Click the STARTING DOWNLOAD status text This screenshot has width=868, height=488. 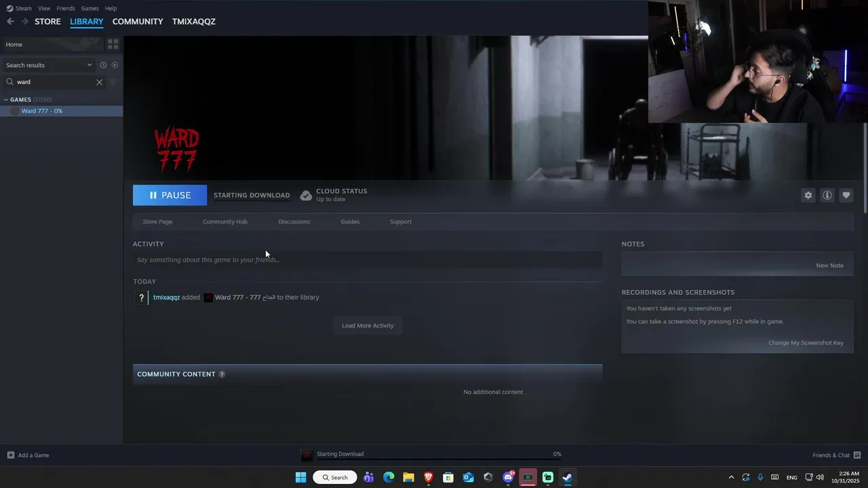(x=252, y=195)
